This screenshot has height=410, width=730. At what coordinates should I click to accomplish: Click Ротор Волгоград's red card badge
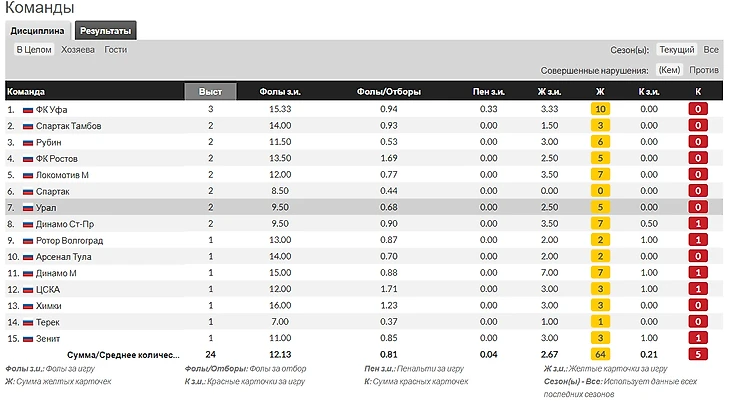[698, 240]
